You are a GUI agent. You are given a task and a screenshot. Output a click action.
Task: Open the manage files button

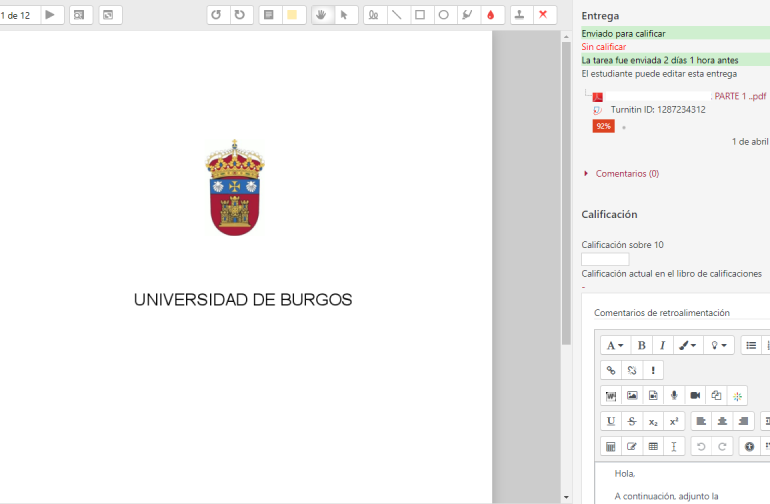[x=716, y=395]
